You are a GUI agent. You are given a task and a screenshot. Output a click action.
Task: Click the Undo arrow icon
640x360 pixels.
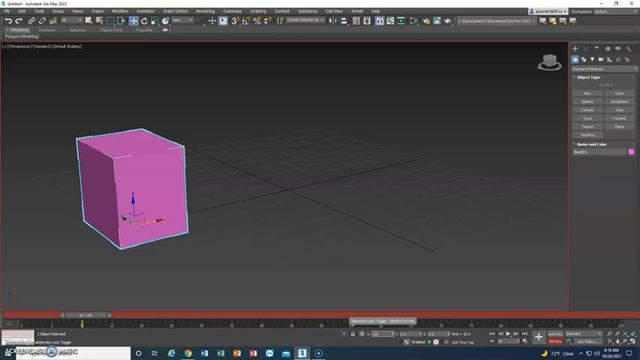coord(8,21)
